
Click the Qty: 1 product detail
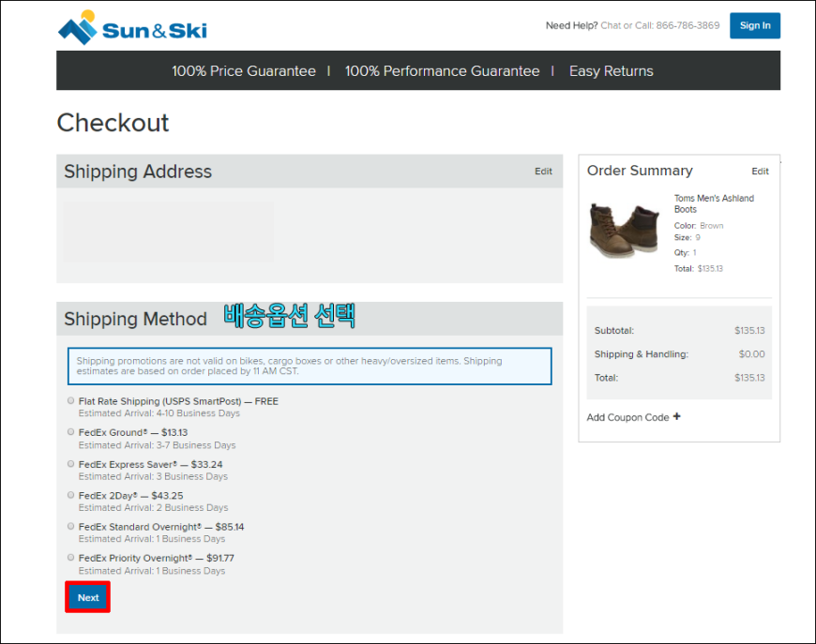coord(685,252)
